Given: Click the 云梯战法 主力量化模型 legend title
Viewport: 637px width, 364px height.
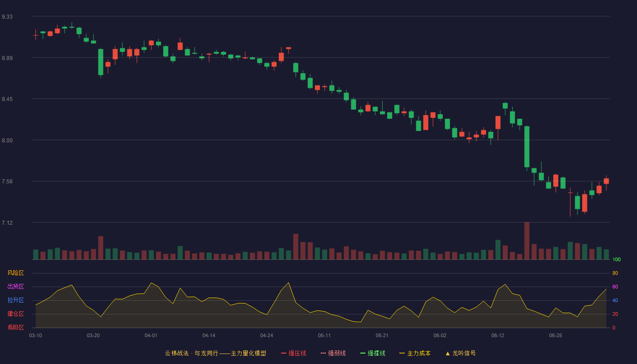Looking at the screenshot, I should click(x=215, y=353).
